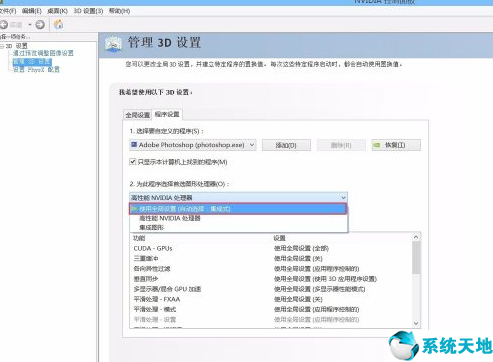Switch to the 程序设置 tab

[167, 114]
